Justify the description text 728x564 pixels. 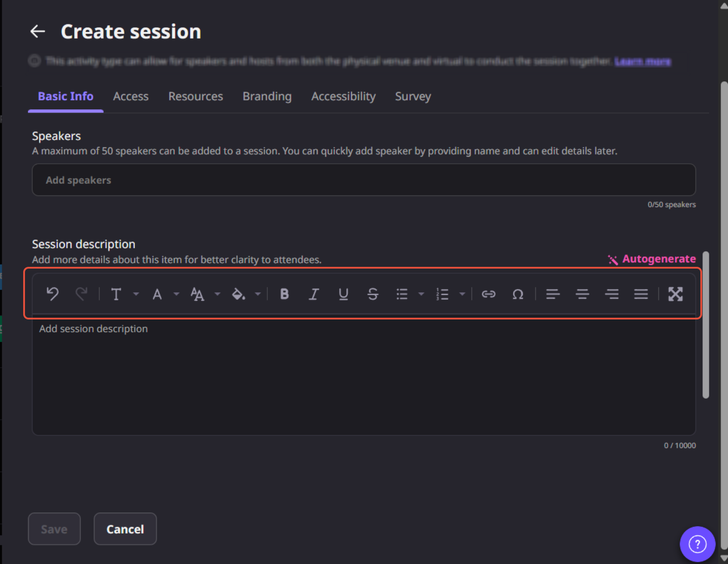(641, 294)
